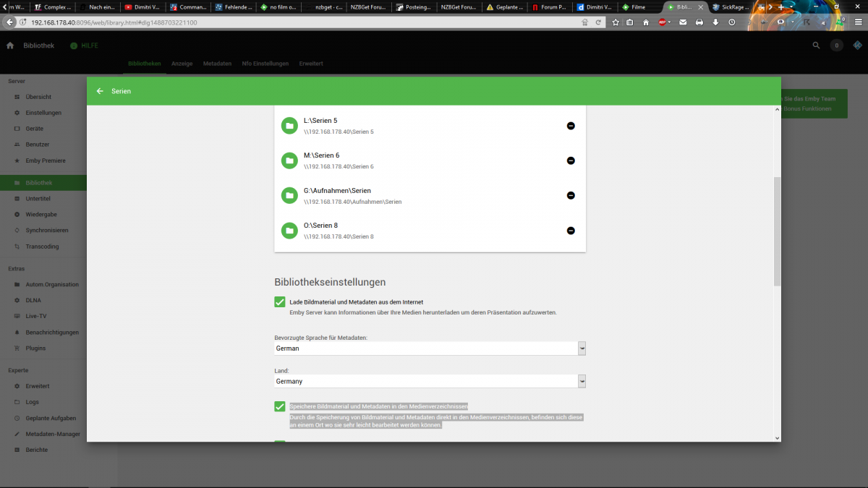Click the Bibliothekseinstellungen heading
868x488 pixels.
point(330,282)
